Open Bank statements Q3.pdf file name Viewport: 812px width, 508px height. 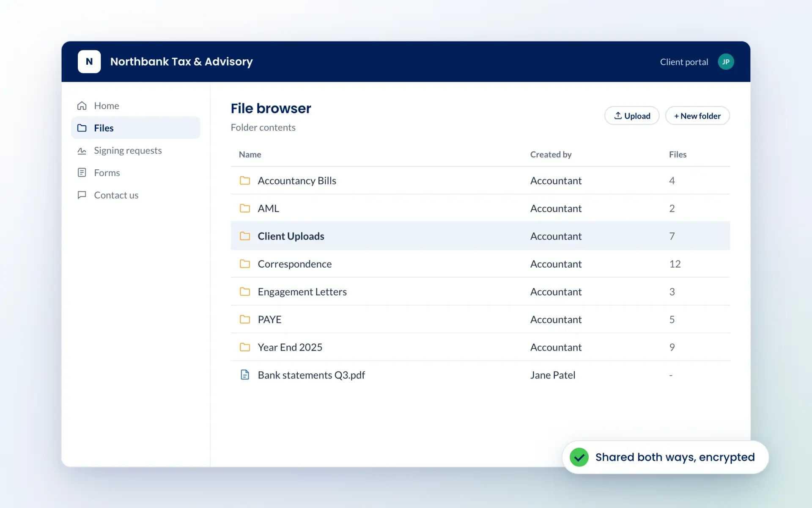tap(311, 375)
